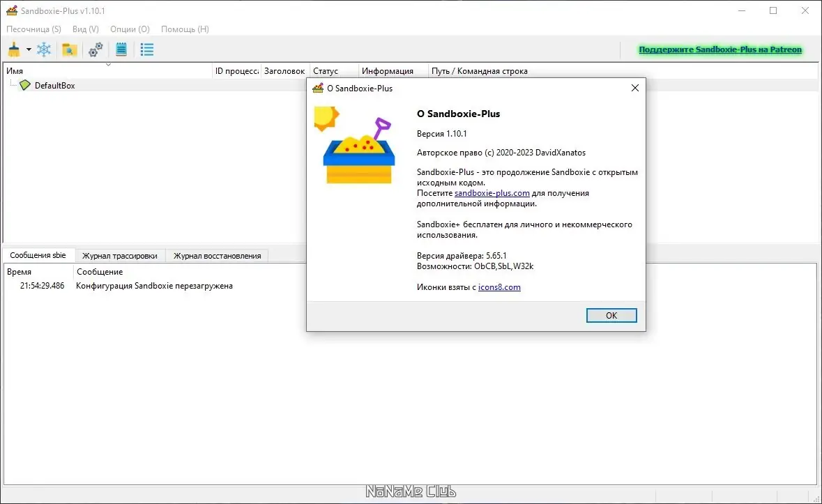Viewport: 822px width, 504px height.
Task: Open the dropdown arrow next to the broom
Action: [x=29, y=49]
